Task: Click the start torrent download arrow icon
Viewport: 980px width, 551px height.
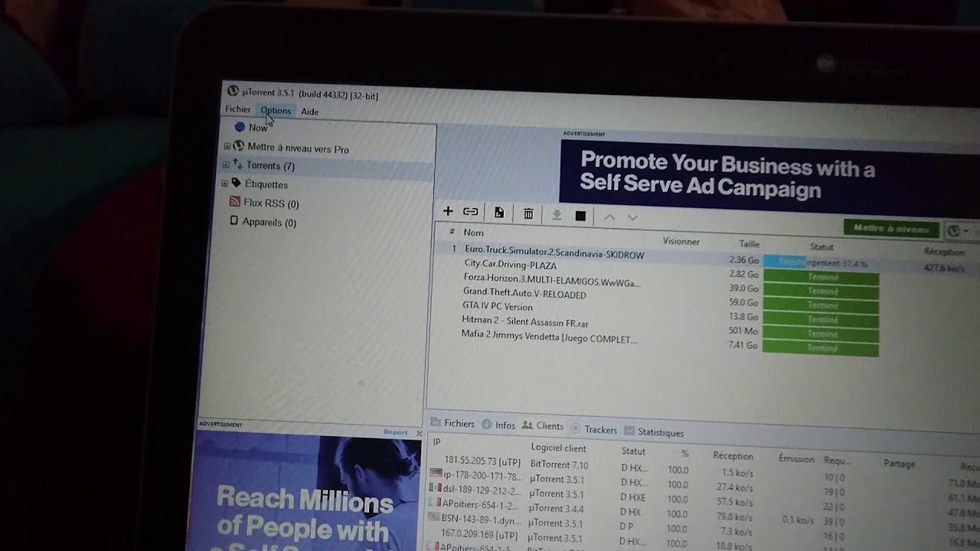Action: click(557, 215)
